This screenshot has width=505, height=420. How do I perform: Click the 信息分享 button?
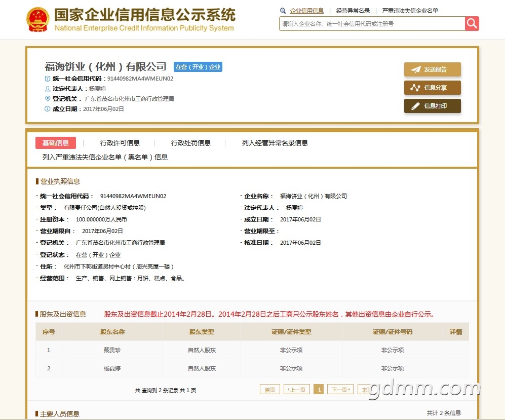(x=433, y=88)
